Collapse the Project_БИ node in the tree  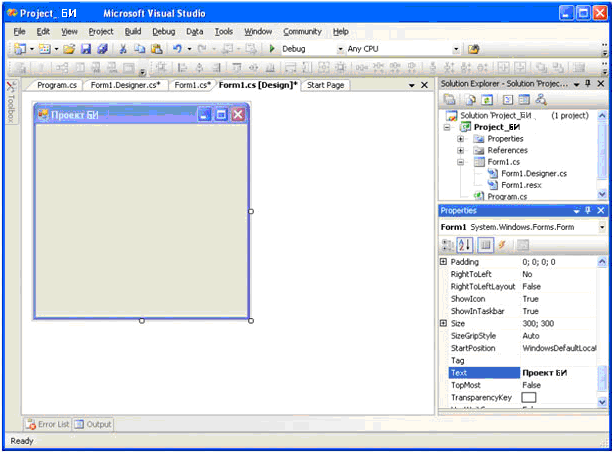[447, 127]
